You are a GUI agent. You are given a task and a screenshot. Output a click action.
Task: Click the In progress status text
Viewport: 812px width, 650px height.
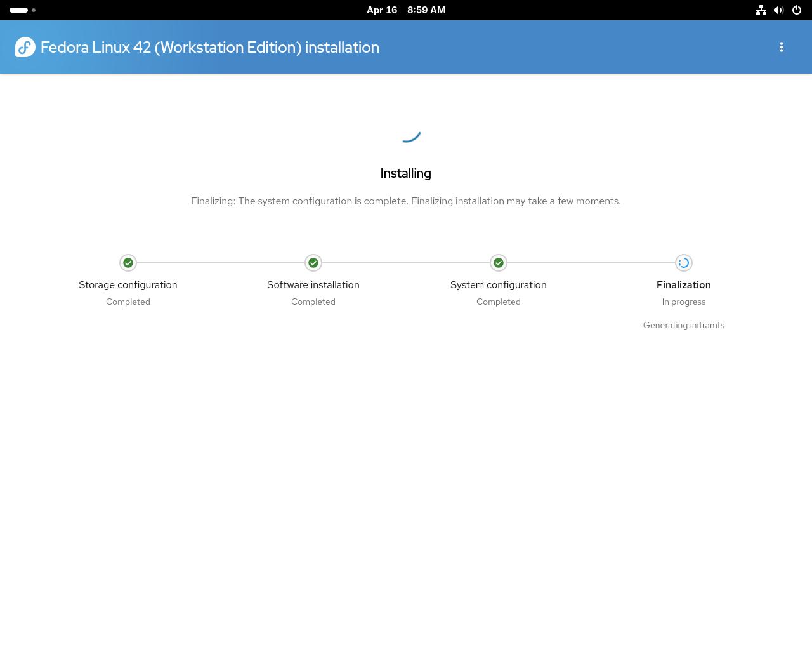pos(684,302)
